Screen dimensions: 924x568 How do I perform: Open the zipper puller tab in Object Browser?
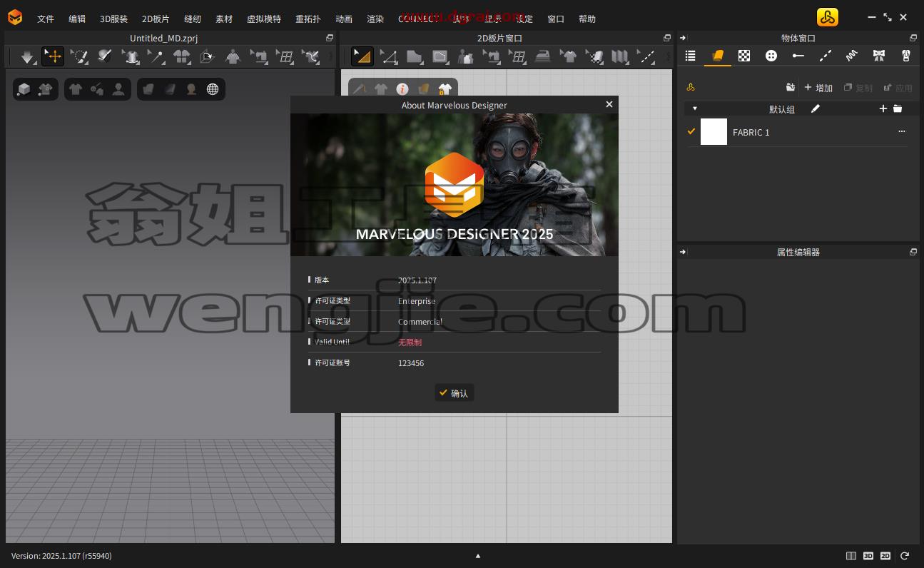tap(906, 56)
